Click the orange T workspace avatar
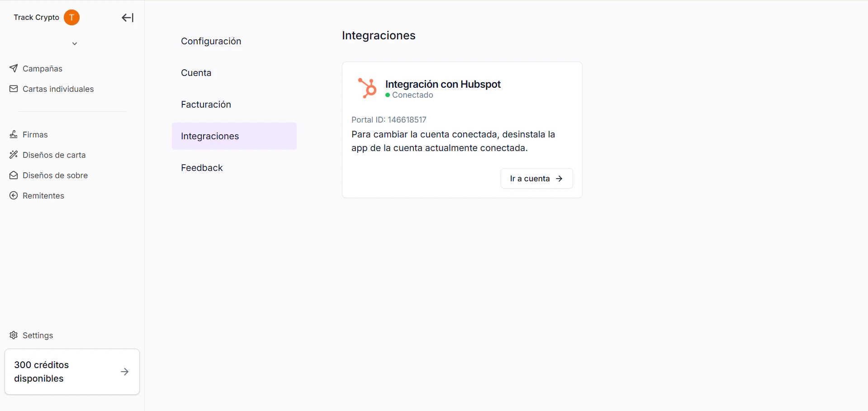 [x=71, y=18]
